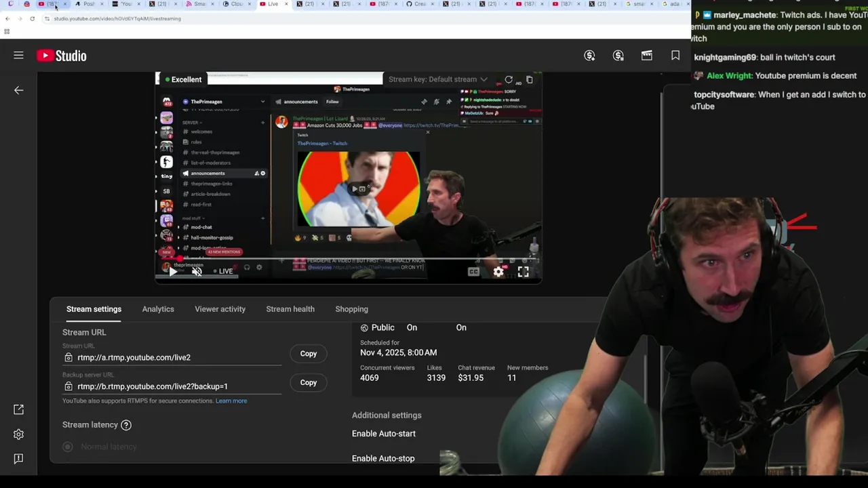
Task: Switch to the Analytics tab
Action: [x=158, y=309]
